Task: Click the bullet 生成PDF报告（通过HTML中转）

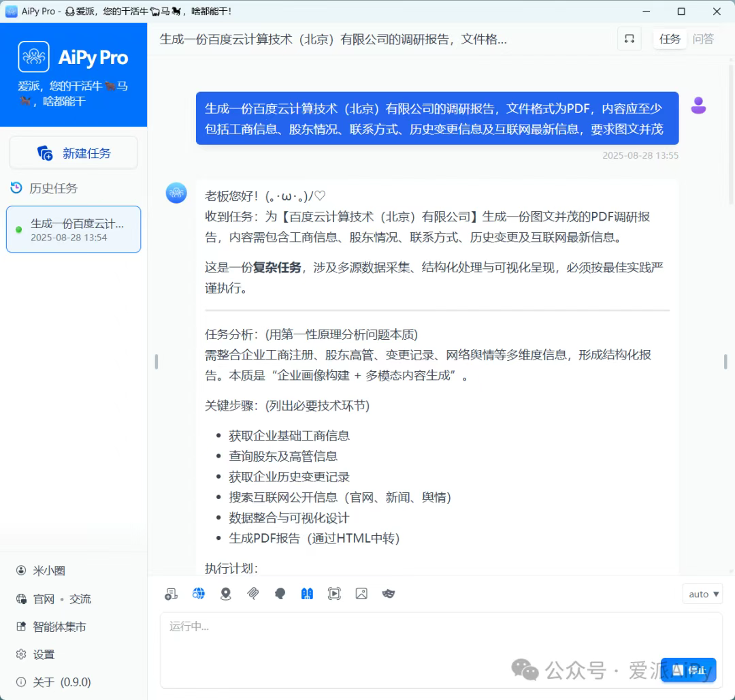Action: point(314,538)
